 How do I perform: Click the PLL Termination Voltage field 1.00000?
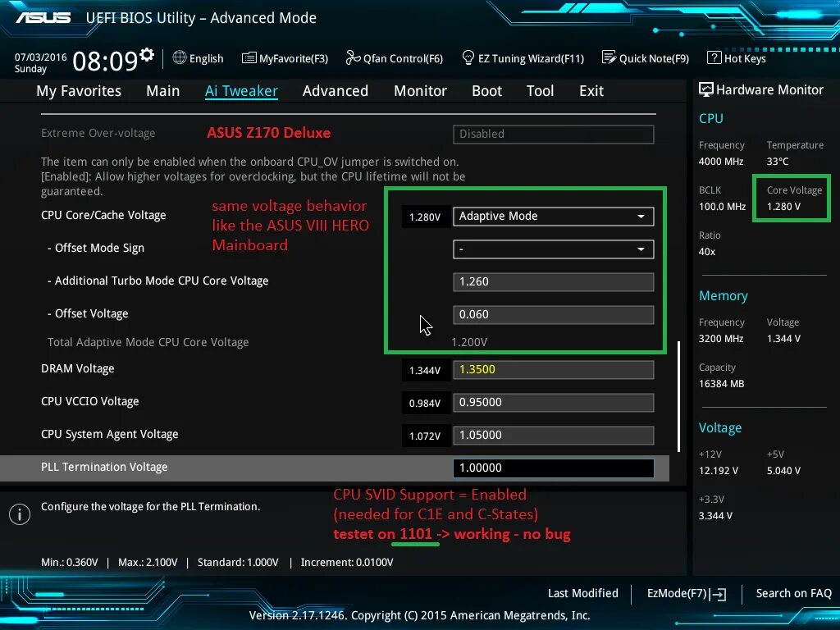tap(554, 468)
